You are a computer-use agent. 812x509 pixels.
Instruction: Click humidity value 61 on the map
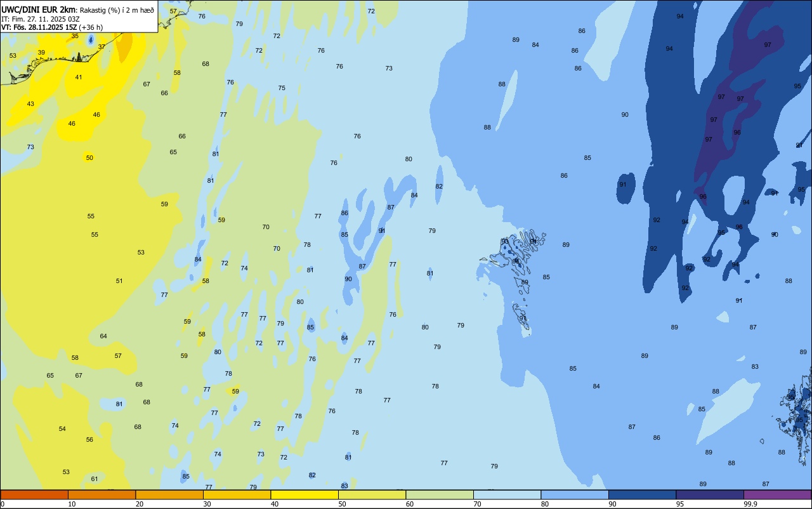click(95, 479)
